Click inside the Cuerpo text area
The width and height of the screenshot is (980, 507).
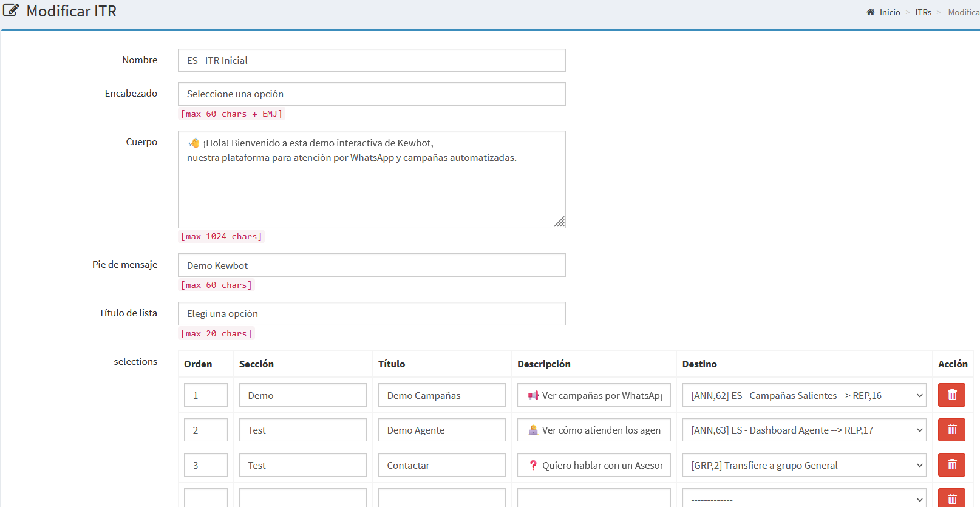372,179
